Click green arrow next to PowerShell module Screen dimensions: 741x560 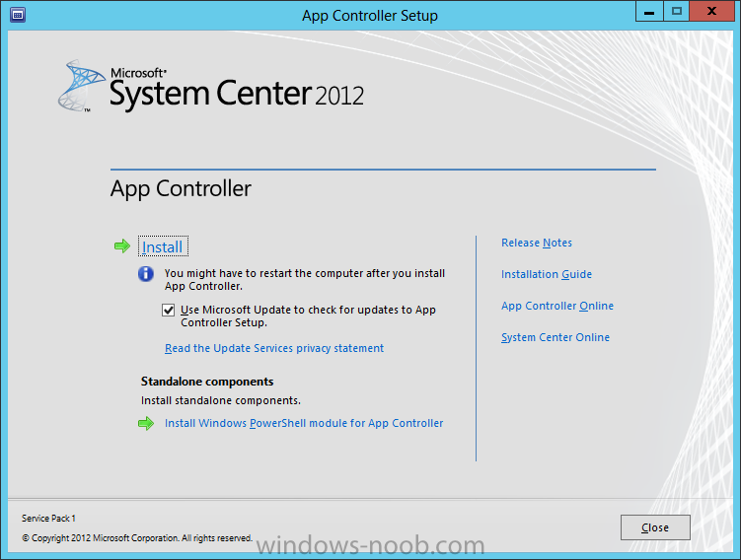point(146,423)
